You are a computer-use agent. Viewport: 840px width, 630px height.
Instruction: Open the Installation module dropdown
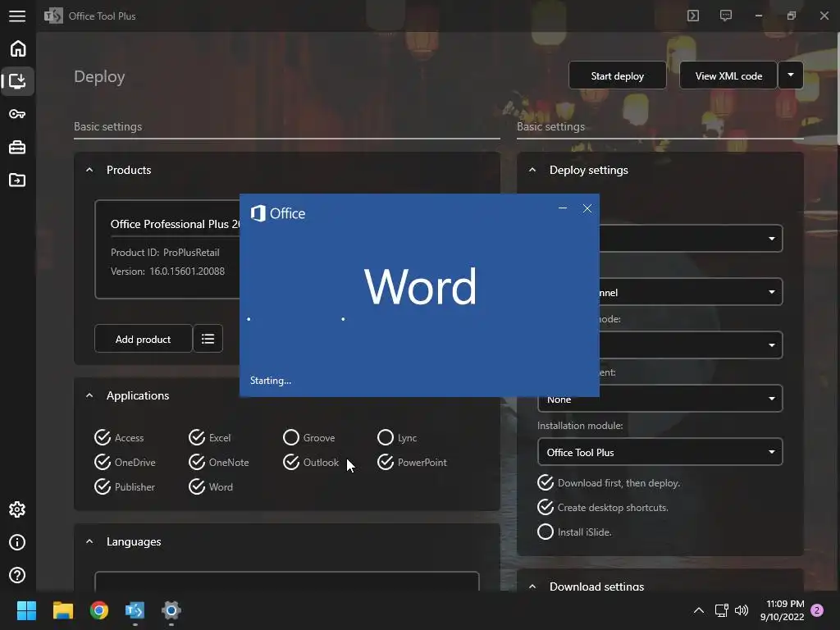[x=660, y=452]
